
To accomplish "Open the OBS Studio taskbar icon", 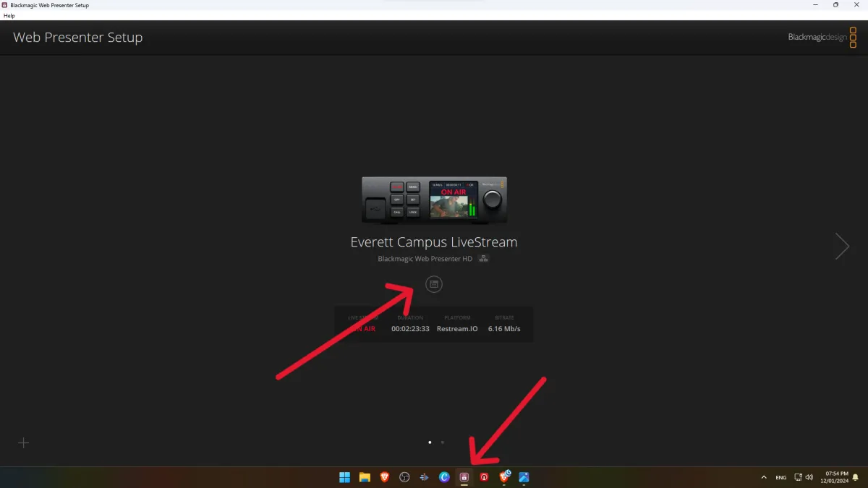I will 404,476.
